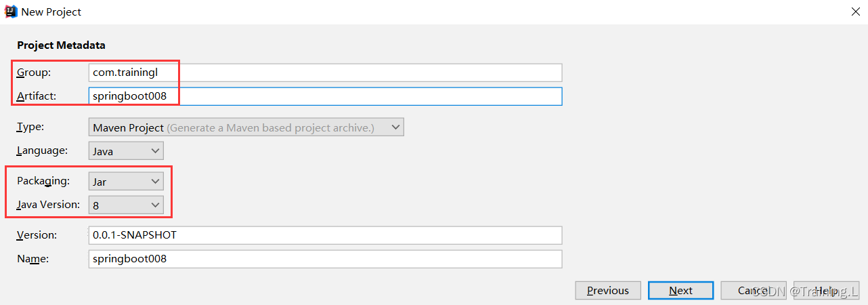Go back with the Previous button
Screen dimensions: 868x305
pos(608,291)
